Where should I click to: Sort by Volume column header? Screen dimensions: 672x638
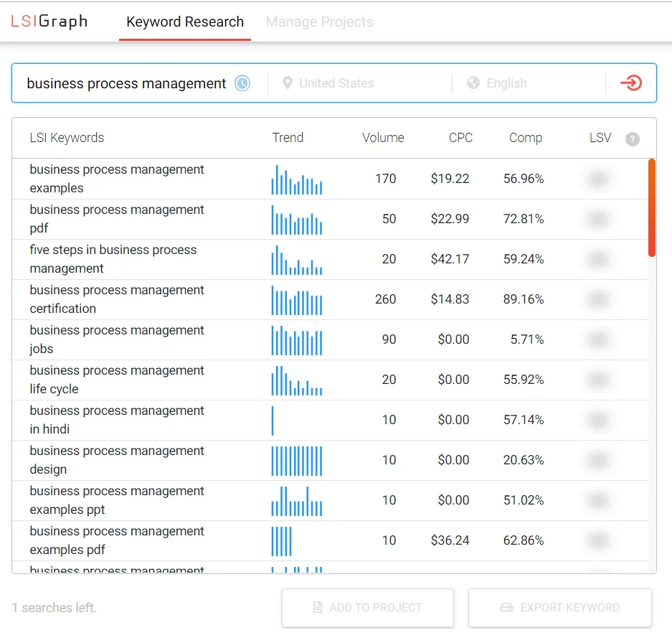pyautogui.click(x=383, y=138)
